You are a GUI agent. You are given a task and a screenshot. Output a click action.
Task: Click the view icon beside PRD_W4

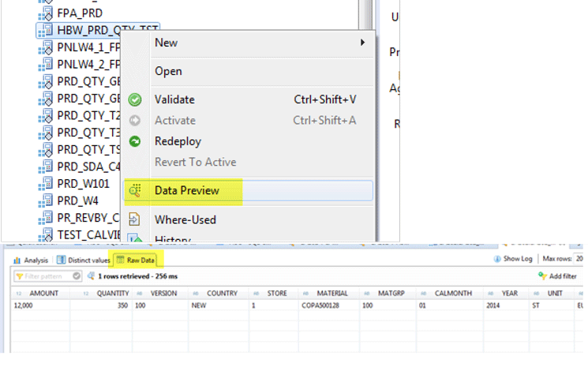point(46,201)
